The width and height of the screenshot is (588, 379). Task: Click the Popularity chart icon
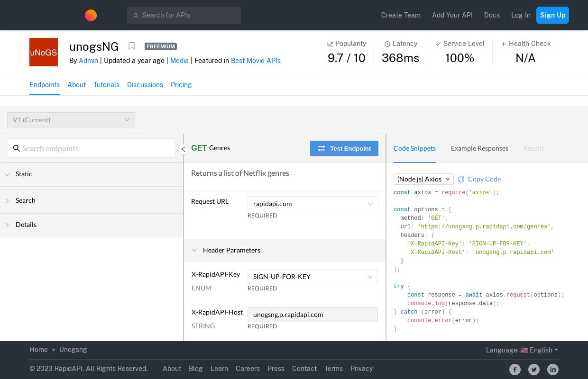pyautogui.click(x=330, y=44)
